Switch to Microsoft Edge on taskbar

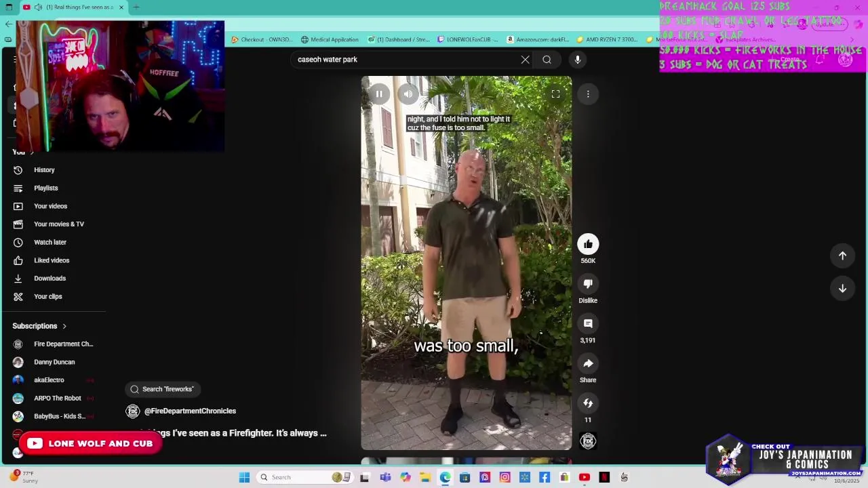click(445, 477)
